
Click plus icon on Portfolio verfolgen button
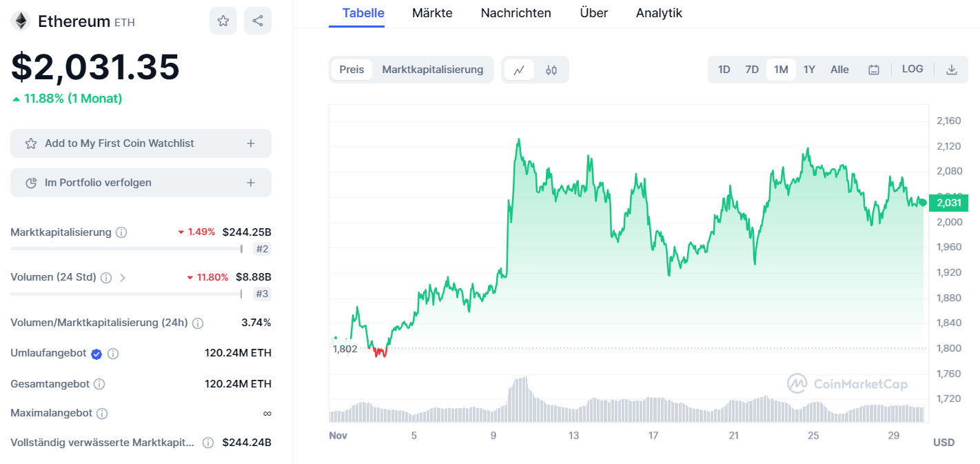point(251,183)
